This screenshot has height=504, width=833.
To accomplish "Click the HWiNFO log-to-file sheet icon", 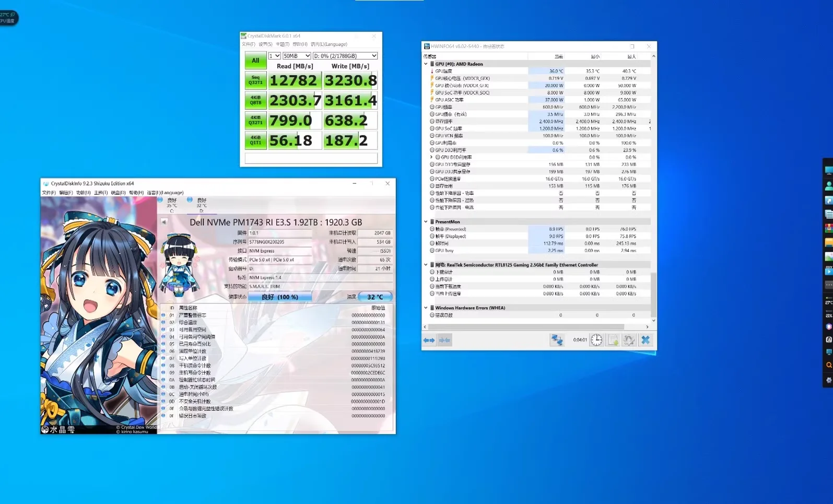I will point(613,340).
